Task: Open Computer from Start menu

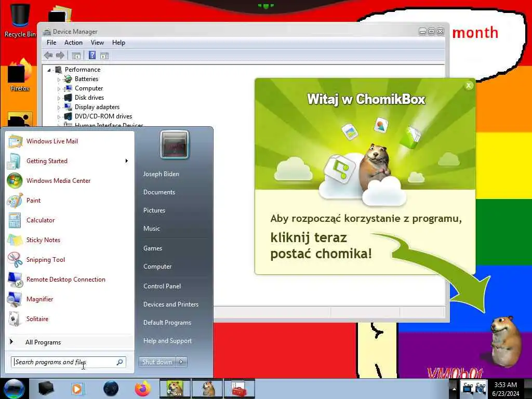Action: click(157, 267)
